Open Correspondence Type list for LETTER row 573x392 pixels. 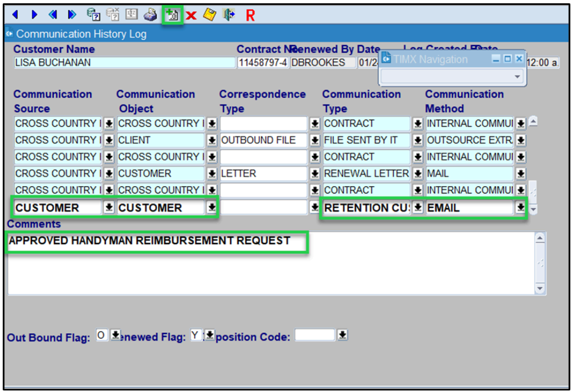coord(314,173)
